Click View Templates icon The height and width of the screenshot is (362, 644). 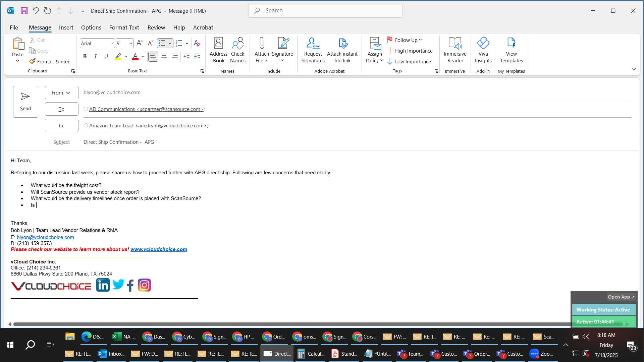point(511,50)
